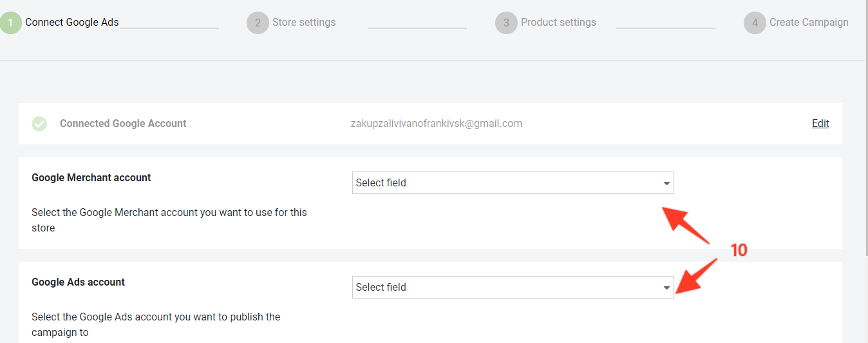The image size is (868, 343).
Task: Click the Google Merchant account dropdown arrow
Action: pyautogui.click(x=666, y=184)
